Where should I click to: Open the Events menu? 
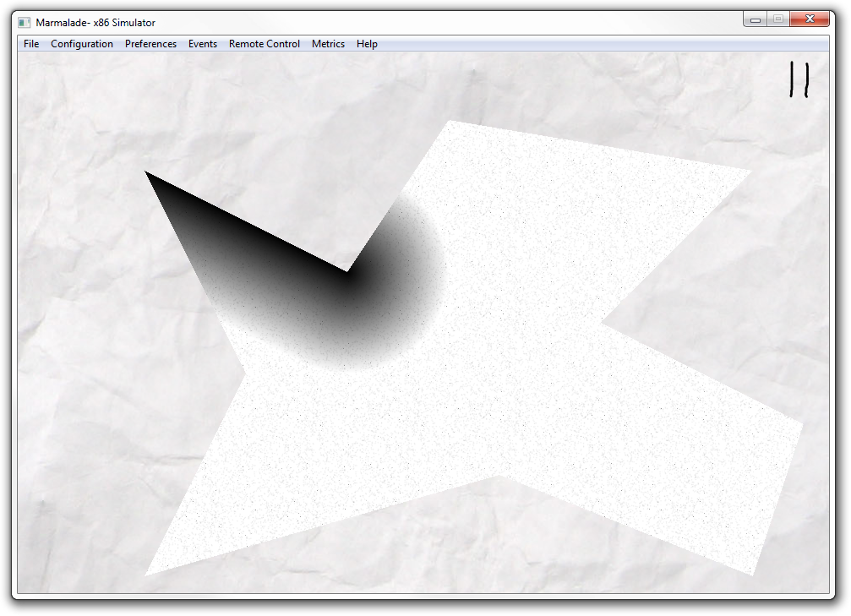click(203, 44)
